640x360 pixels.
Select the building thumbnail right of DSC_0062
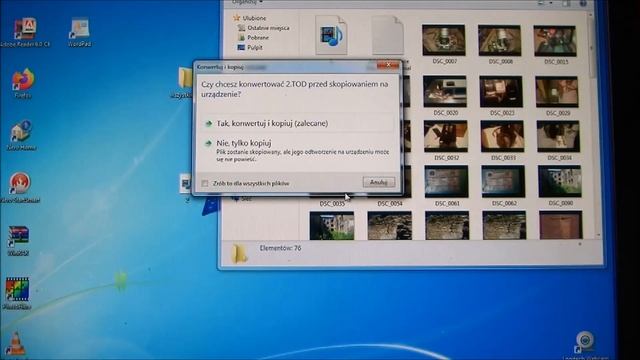click(x=560, y=181)
